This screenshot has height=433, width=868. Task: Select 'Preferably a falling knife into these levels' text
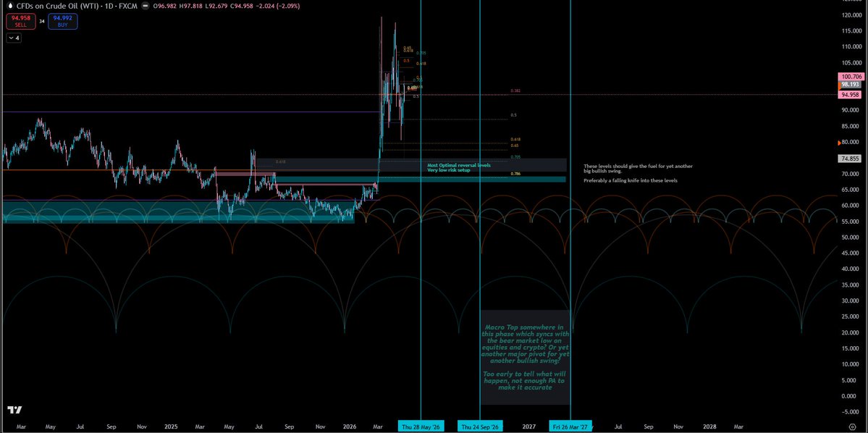coord(630,180)
